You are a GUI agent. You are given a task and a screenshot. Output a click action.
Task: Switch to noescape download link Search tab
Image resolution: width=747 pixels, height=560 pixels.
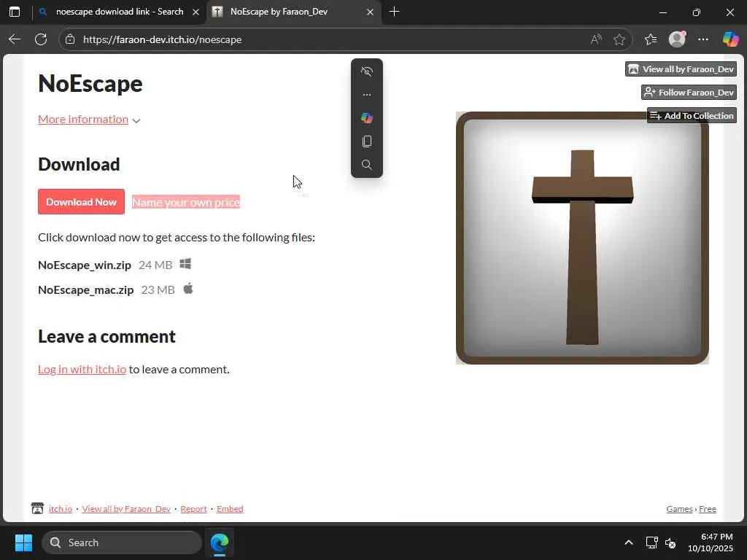pos(119,12)
